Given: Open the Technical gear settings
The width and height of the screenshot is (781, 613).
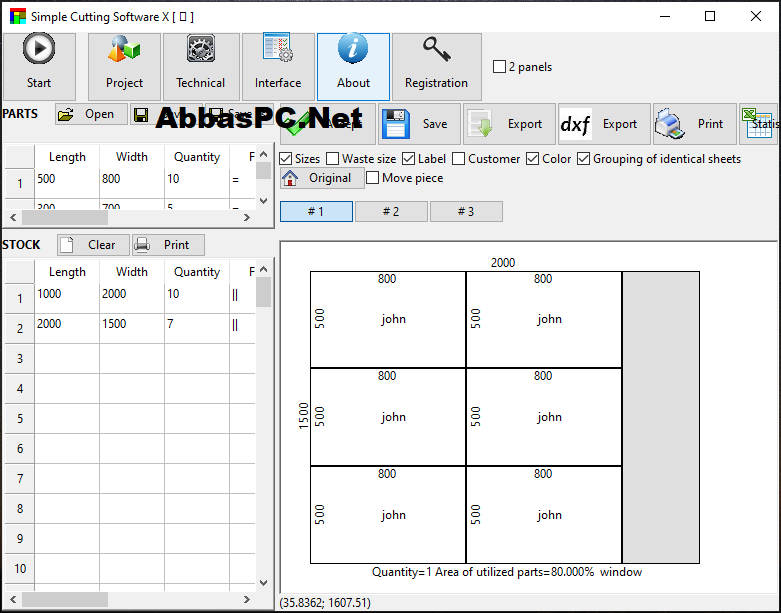Looking at the screenshot, I should click(201, 66).
